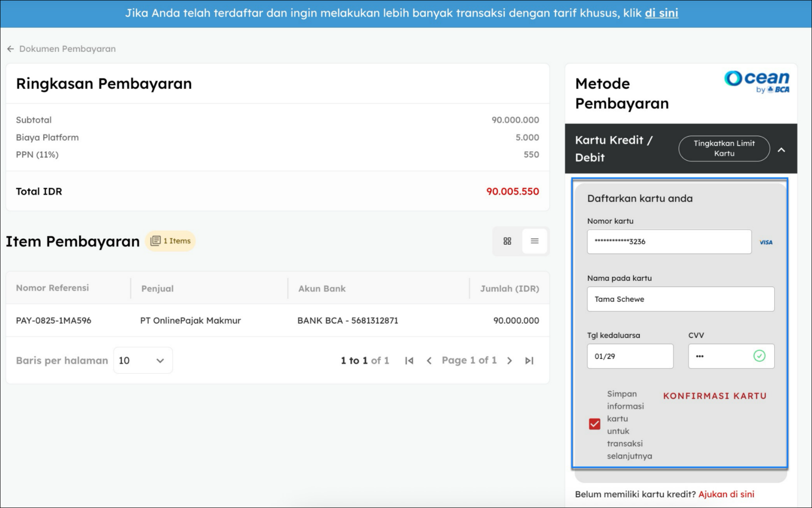Screen dimensions: 812x508
Task: Click the 1 Items badge
Action: click(170, 241)
